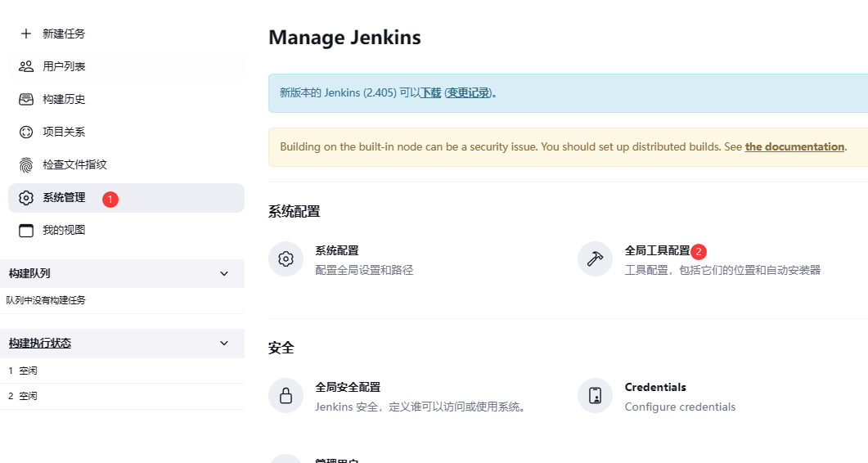Image resolution: width=868 pixels, height=463 pixels.
Task: Open 系统配置 settings title link
Action: [337, 251]
